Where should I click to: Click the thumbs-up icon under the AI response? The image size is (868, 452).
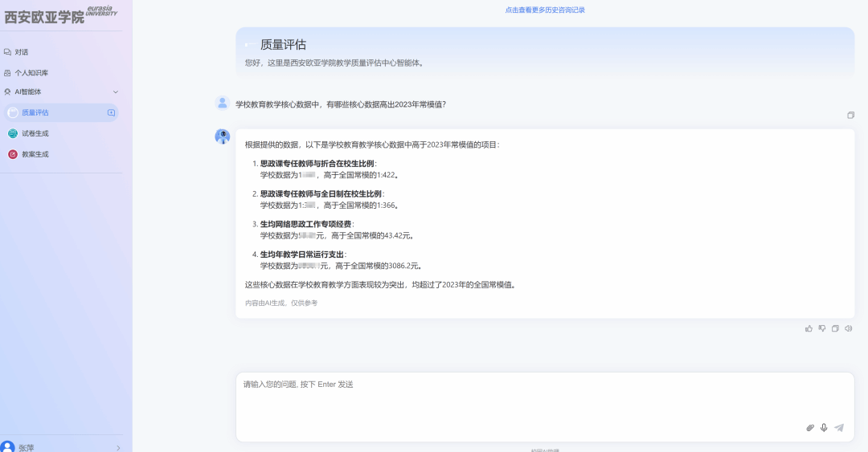pyautogui.click(x=809, y=328)
